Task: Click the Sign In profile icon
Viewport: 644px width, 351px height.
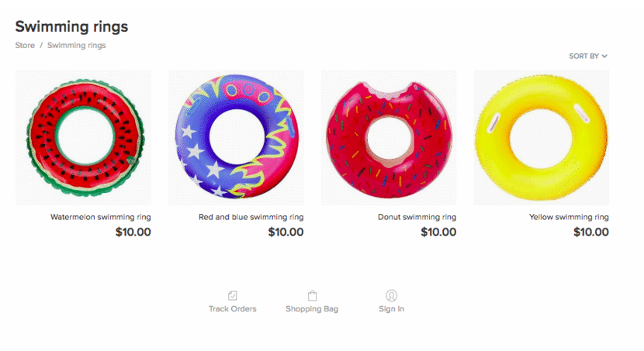Action: coord(391,295)
